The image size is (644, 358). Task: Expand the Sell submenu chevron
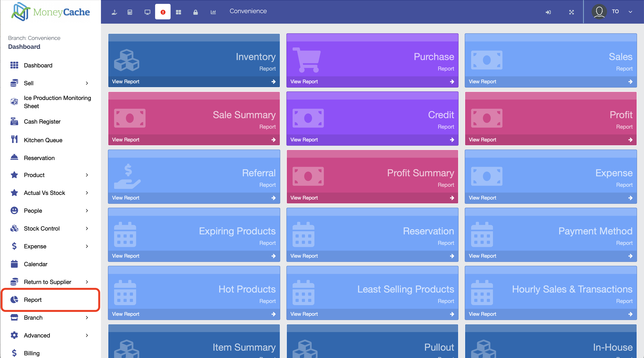(87, 83)
